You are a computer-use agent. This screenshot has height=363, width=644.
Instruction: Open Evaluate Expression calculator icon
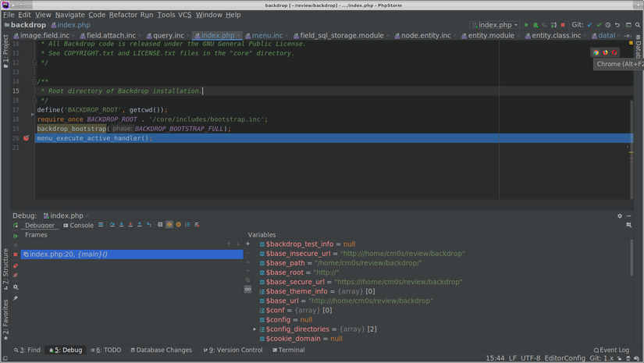(160, 225)
